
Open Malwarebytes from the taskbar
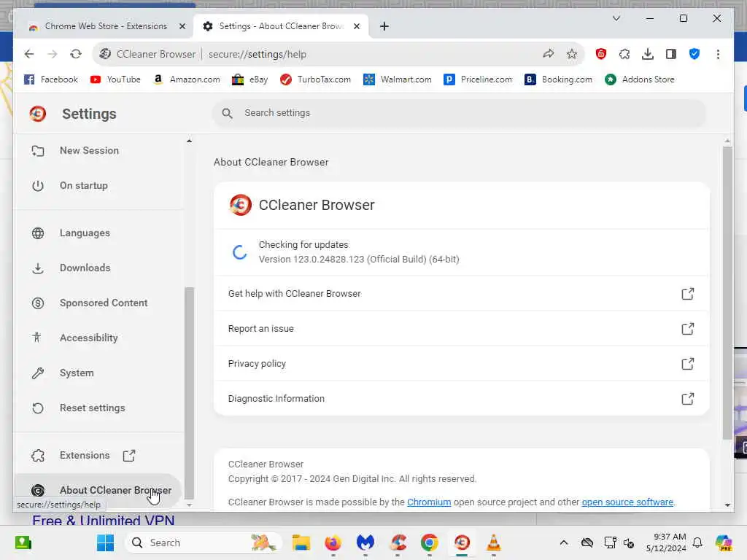[365, 542]
